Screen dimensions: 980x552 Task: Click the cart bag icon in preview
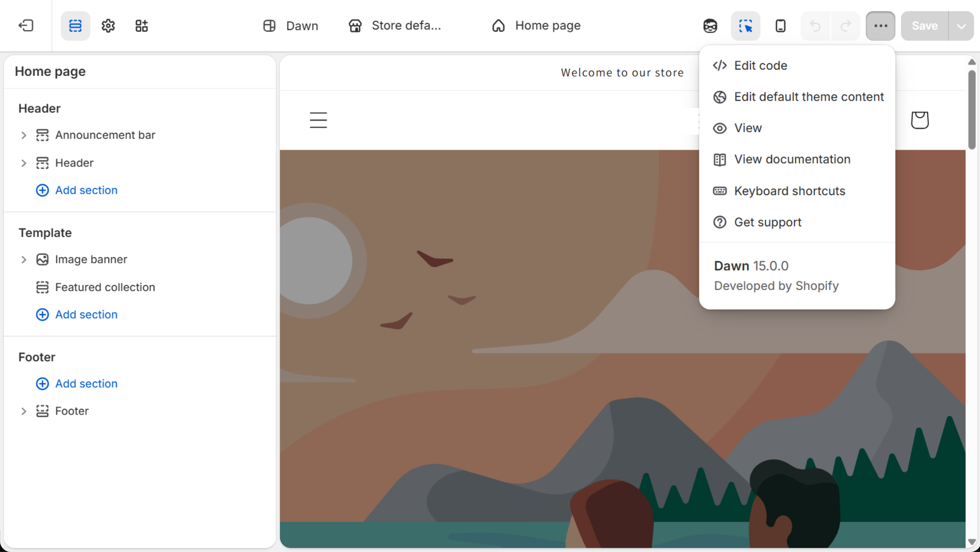(x=920, y=120)
